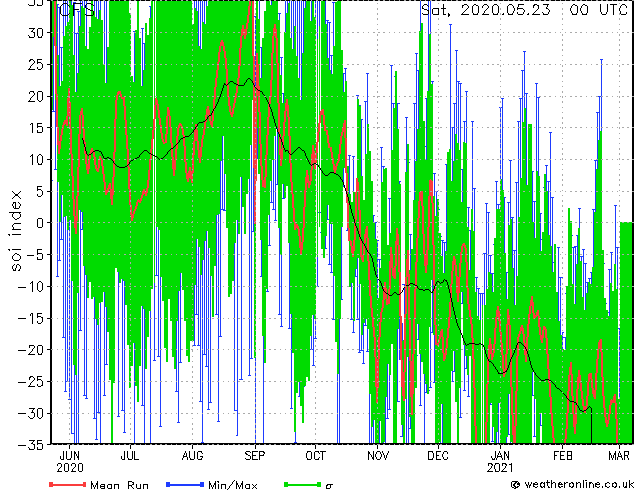Click the date 'Sat, 2020.05.23' header
The width and height of the screenshot is (634, 490).
click(x=486, y=10)
